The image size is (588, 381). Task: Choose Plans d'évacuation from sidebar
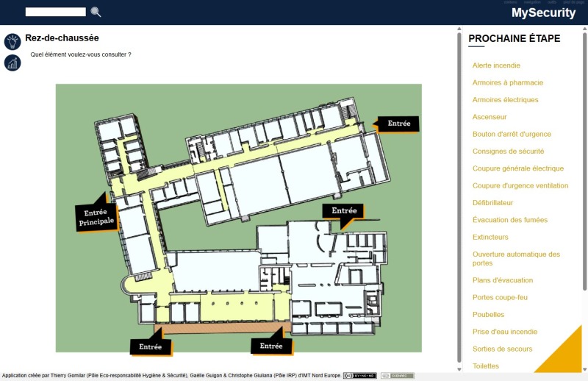pos(503,280)
